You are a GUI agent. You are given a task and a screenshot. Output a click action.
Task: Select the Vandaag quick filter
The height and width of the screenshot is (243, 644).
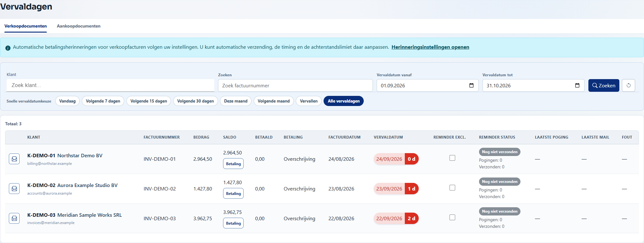(x=67, y=101)
